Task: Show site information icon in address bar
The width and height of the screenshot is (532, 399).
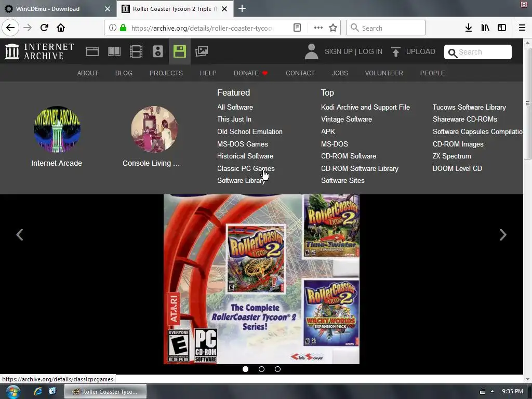Action: click(113, 28)
